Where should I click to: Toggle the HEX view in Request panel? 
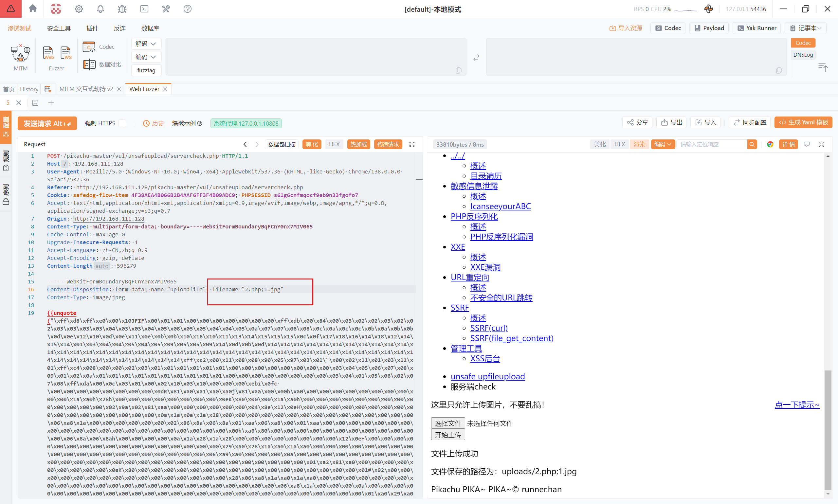click(334, 144)
